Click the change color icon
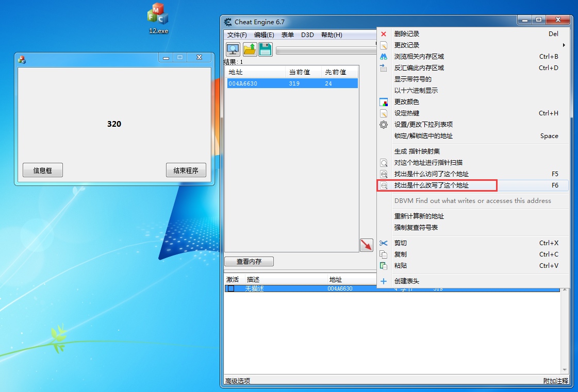This screenshot has height=392, width=578. tap(384, 102)
